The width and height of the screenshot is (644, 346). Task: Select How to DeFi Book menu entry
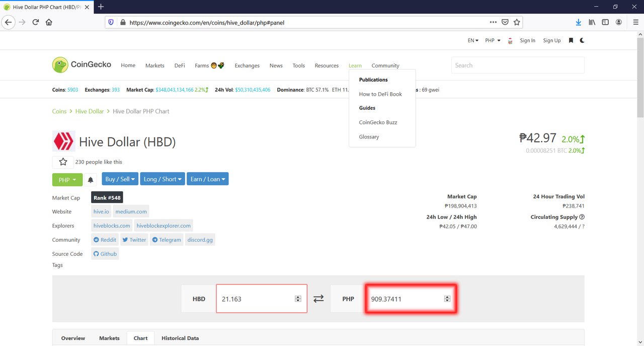(380, 94)
